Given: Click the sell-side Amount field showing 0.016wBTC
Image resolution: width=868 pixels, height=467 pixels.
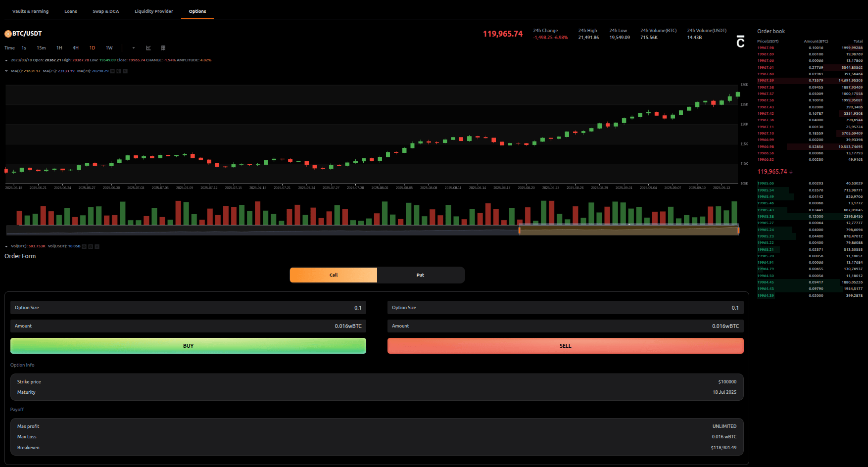Looking at the screenshot, I should point(566,326).
